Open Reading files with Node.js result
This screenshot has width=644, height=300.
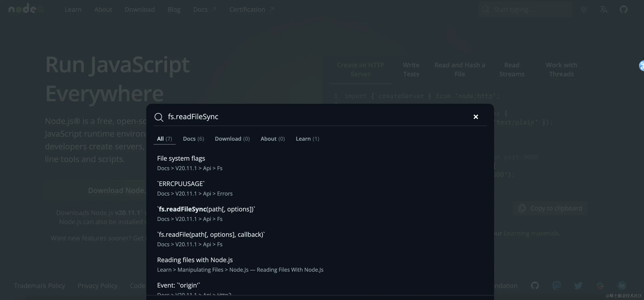pyautogui.click(x=320, y=264)
